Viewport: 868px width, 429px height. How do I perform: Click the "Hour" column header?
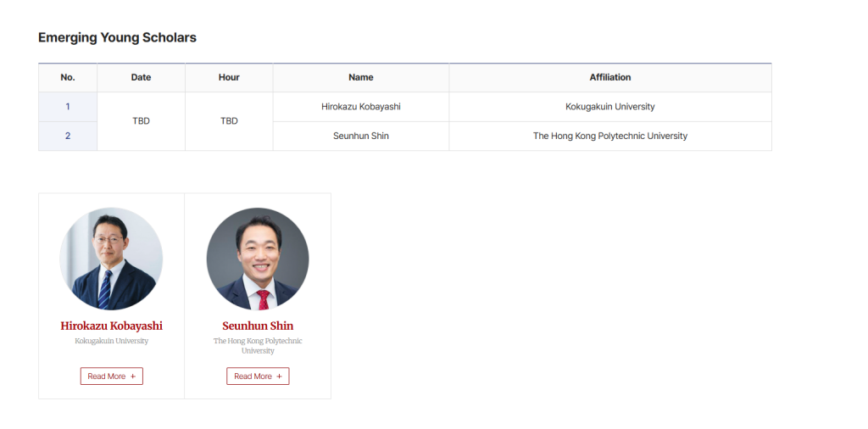click(x=229, y=77)
